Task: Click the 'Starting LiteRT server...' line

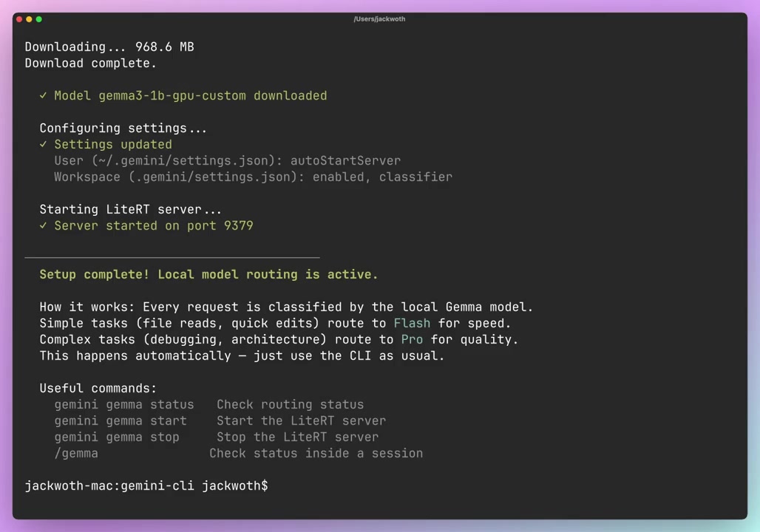Action: pyautogui.click(x=130, y=209)
